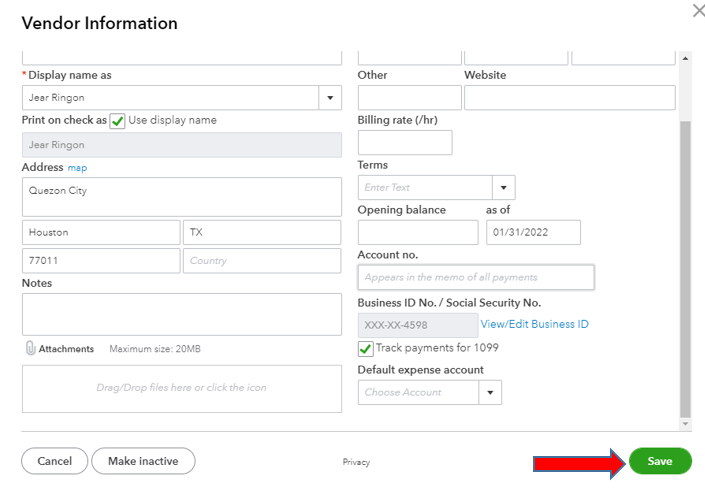Close the Vendor Information dialog

(x=697, y=10)
